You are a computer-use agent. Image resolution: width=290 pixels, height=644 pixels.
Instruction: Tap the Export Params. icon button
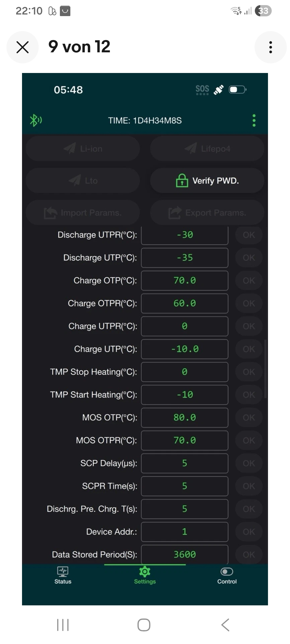207,213
